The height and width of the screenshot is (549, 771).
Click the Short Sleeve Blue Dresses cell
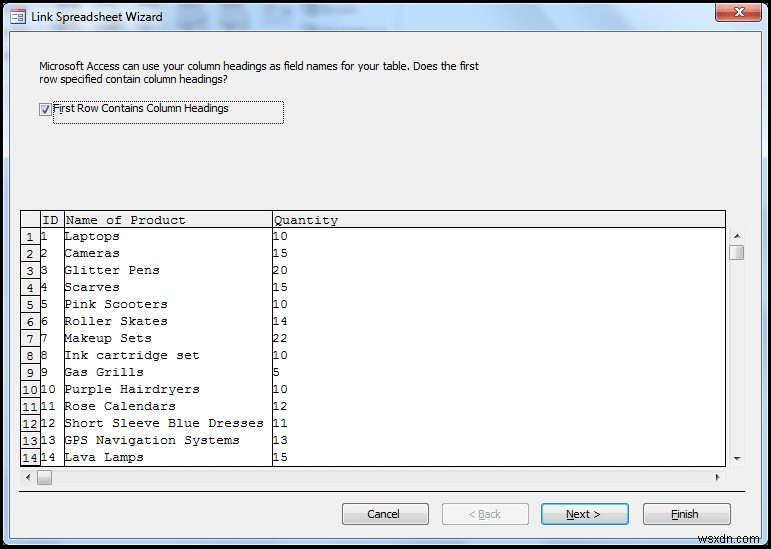pos(168,423)
